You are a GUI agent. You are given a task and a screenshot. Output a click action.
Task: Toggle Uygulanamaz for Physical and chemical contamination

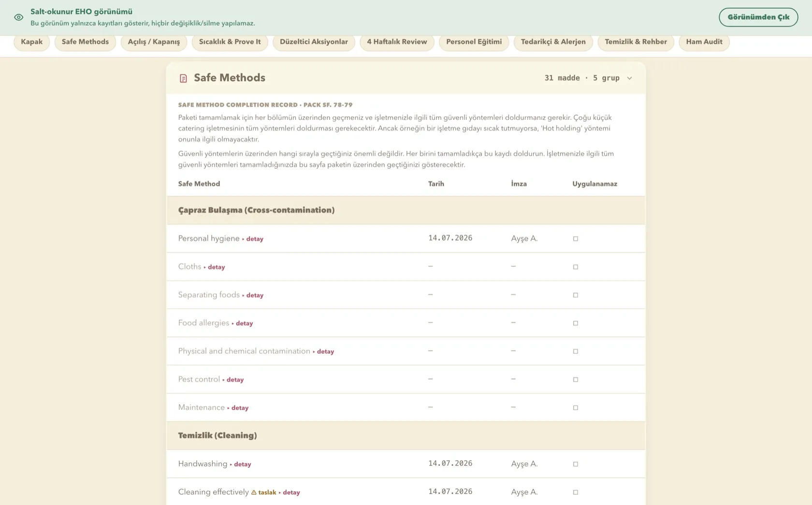point(576,351)
